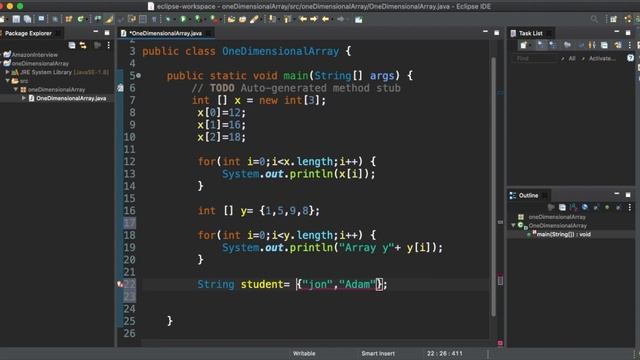Click the editor vertical scrollbar
The width and height of the screenshot is (640, 360).
[x=493, y=186]
